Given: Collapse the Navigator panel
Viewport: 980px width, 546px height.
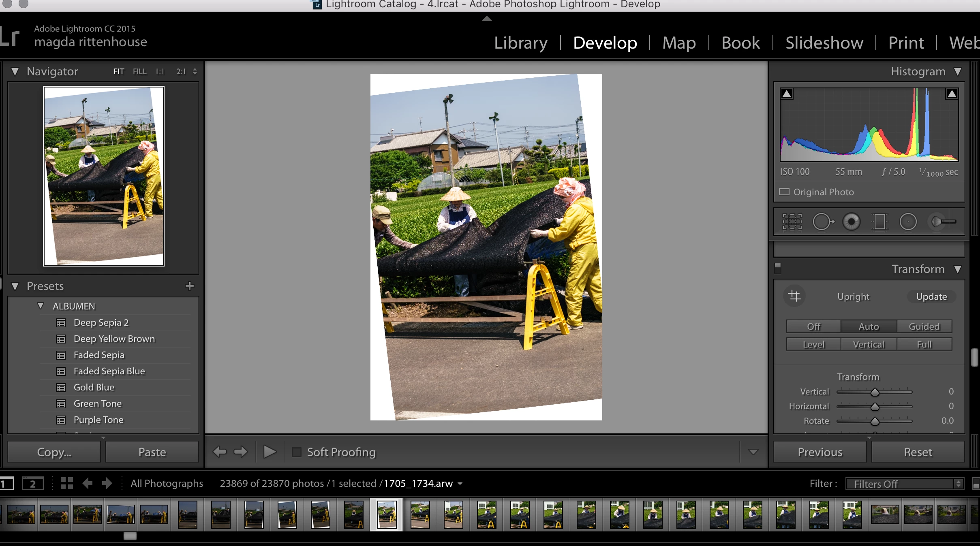Looking at the screenshot, I should (x=15, y=71).
